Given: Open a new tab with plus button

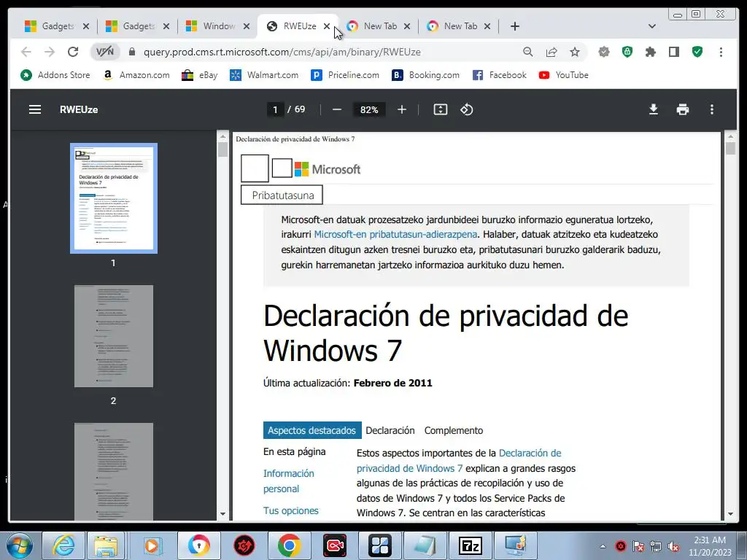Looking at the screenshot, I should [x=514, y=26].
